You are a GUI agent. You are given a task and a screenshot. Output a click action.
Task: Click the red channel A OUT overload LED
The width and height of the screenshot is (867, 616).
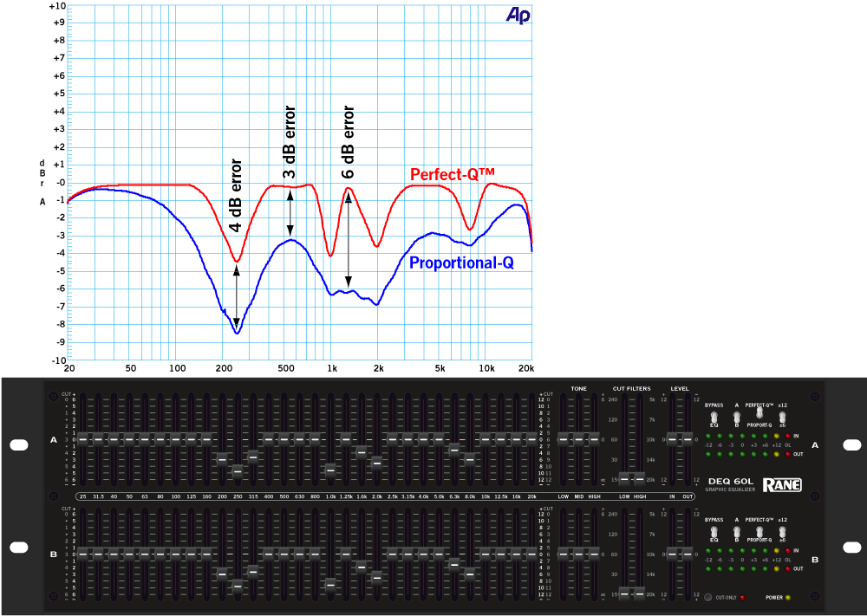click(x=788, y=454)
